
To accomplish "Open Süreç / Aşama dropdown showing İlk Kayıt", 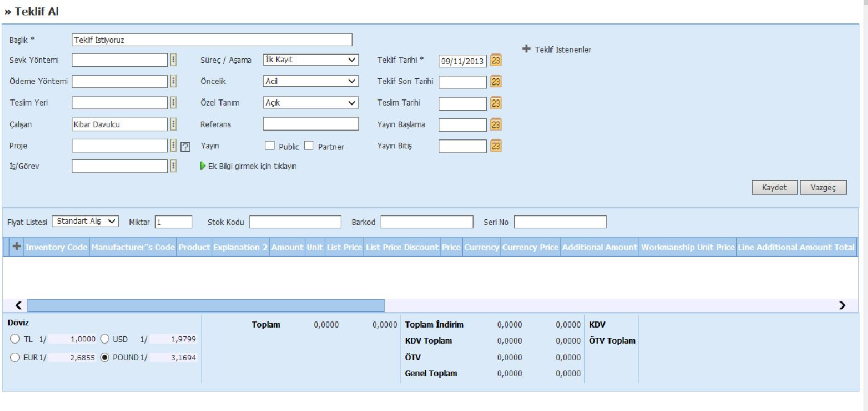I will 311,59.
